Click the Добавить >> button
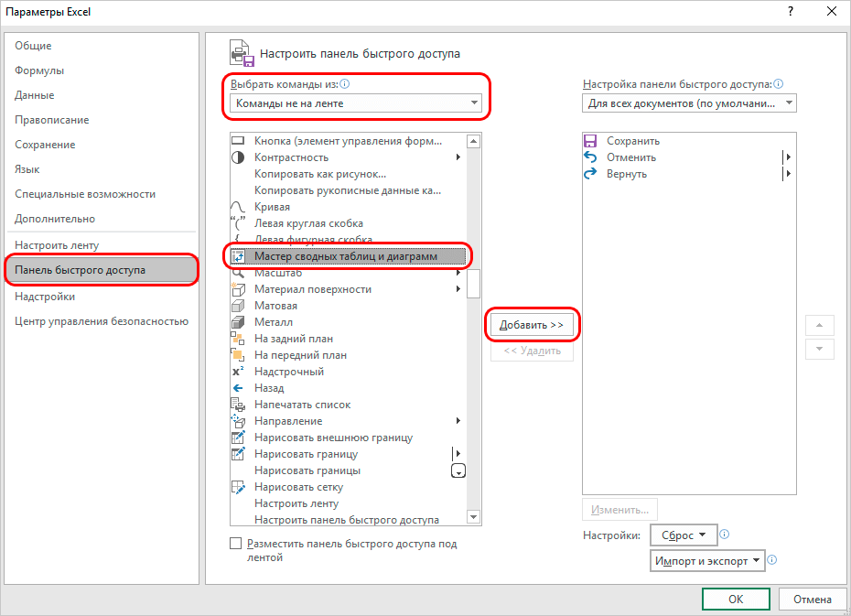 [532, 325]
